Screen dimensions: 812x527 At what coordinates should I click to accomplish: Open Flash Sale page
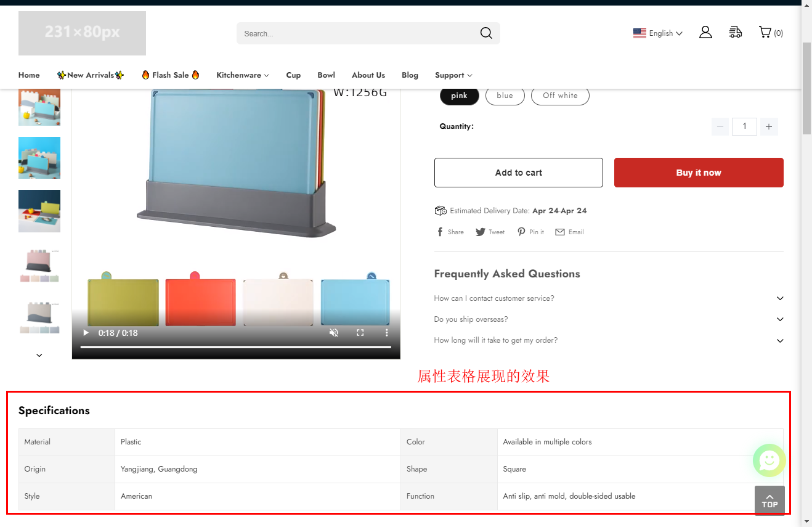tap(171, 75)
